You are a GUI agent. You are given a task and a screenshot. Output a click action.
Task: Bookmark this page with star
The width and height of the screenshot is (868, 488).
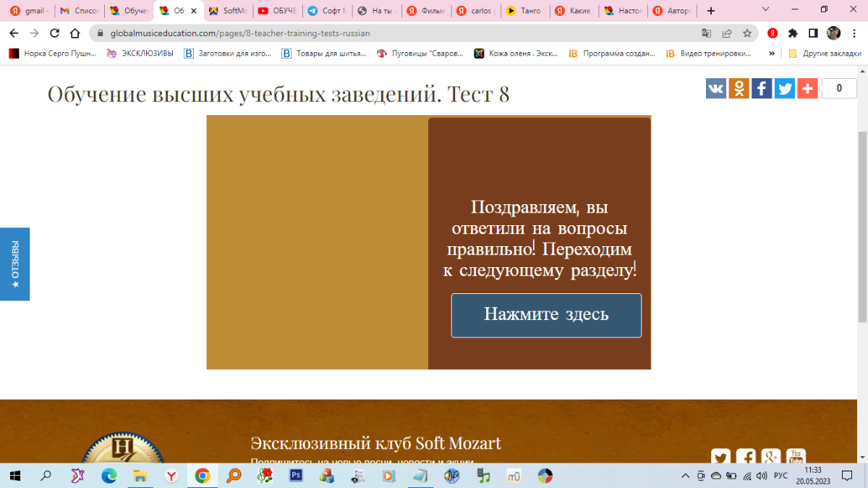click(x=747, y=33)
